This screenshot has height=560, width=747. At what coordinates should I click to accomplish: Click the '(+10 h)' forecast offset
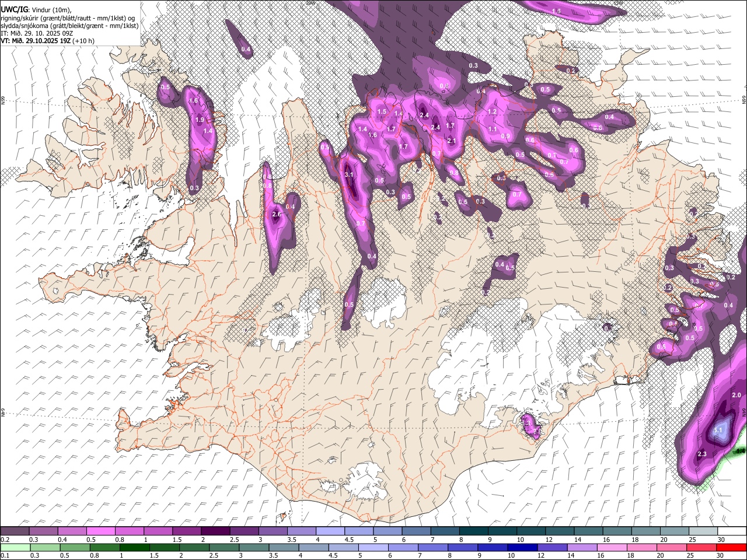(84, 41)
